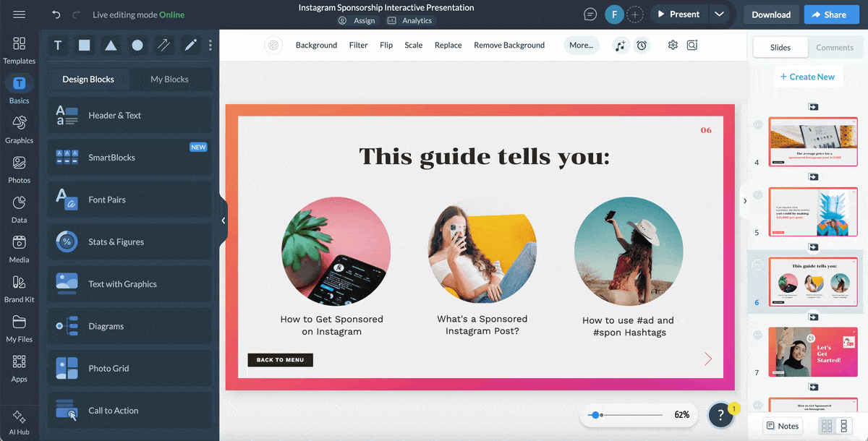Screen dimensions: 868x441
Task: Open Data in left sidebar
Action: tap(20, 209)
